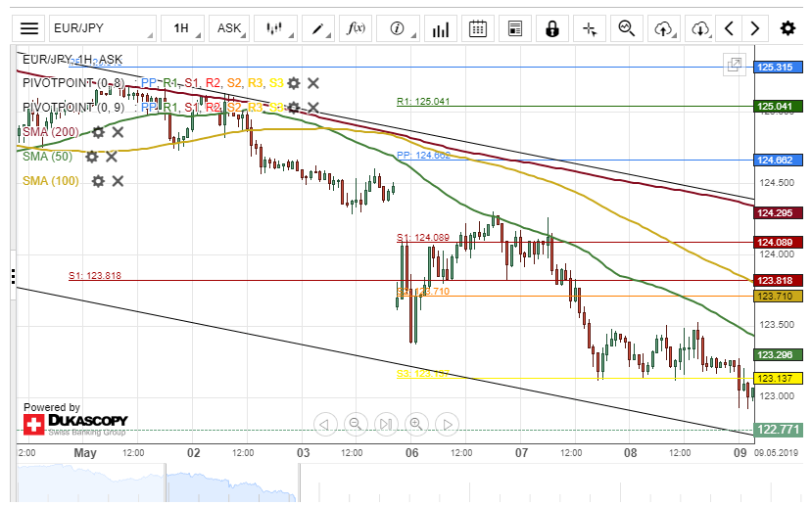Remove the SMA (100) indicator
812x506 pixels.
tap(119, 181)
